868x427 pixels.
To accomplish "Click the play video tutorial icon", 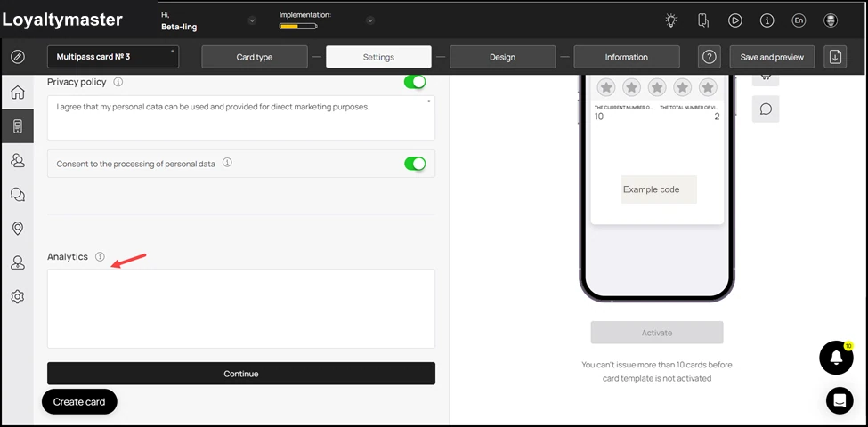I will (734, 21).
